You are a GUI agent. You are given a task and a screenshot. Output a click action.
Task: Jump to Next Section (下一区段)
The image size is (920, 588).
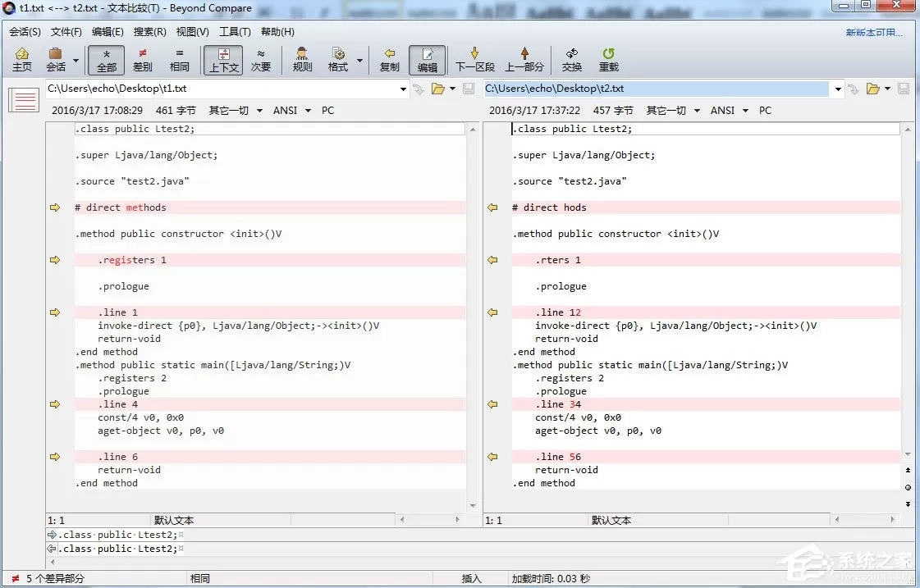475,61
